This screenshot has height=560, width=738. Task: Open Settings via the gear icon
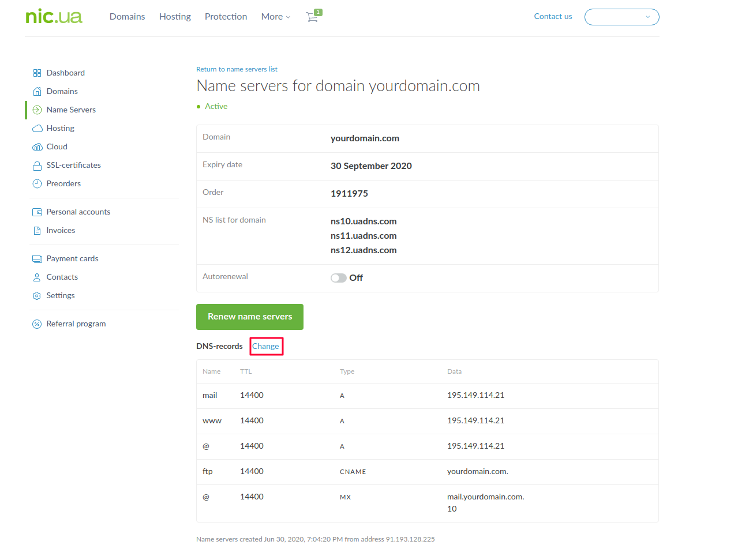coord(37,296)
